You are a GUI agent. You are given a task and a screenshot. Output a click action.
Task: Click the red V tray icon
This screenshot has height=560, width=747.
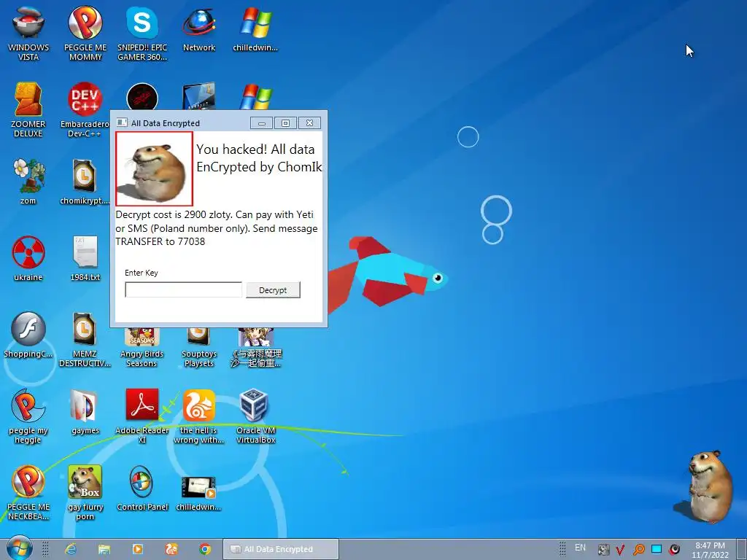[x=620, y=550]
